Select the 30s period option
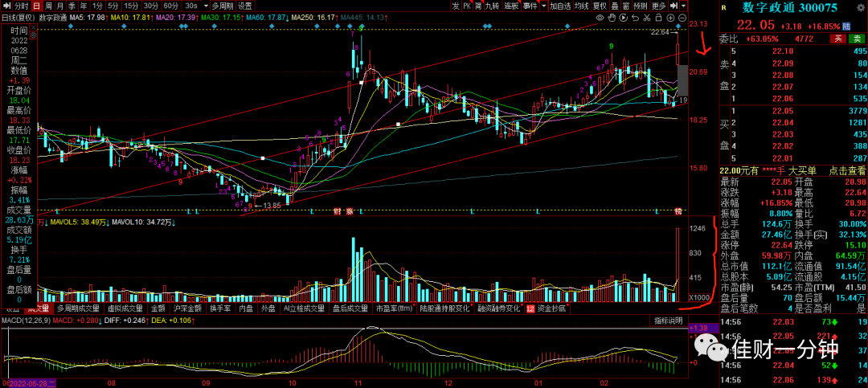 tap(191, 6)
